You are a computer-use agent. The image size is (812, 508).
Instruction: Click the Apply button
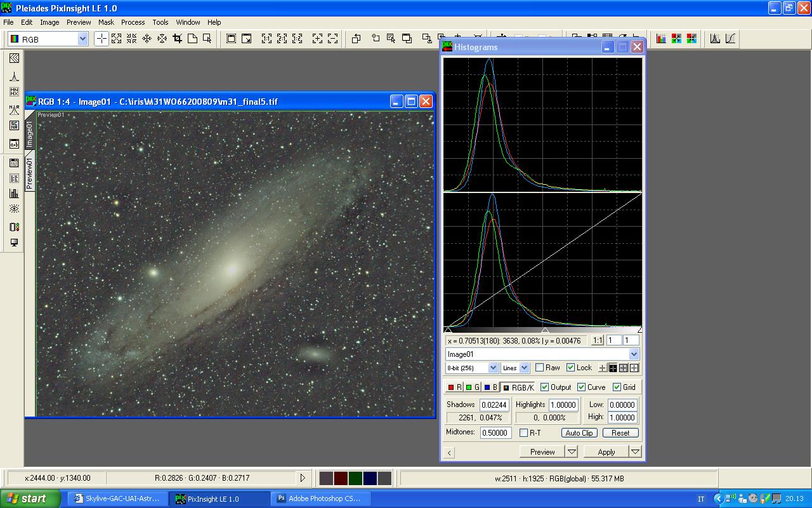[606, 451]
